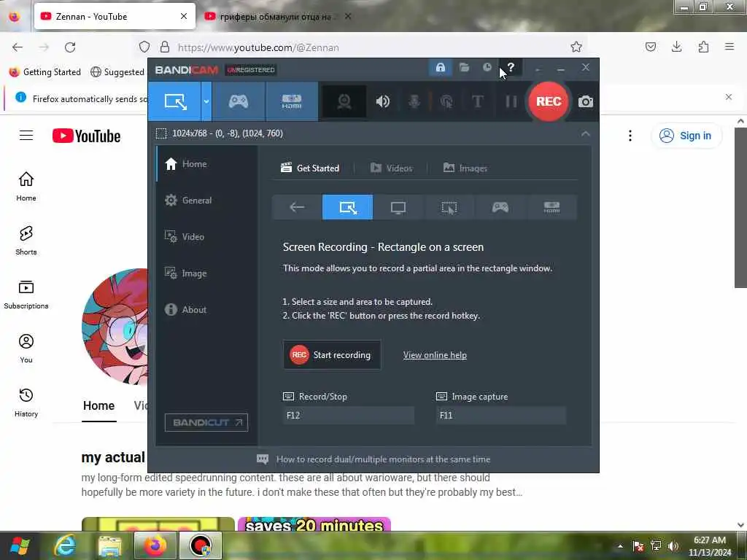Screen dimensions: 747x560
Task: Switch to Game recording mode in top toolbar
Action: pyautogui.click(x=239, y=101)
